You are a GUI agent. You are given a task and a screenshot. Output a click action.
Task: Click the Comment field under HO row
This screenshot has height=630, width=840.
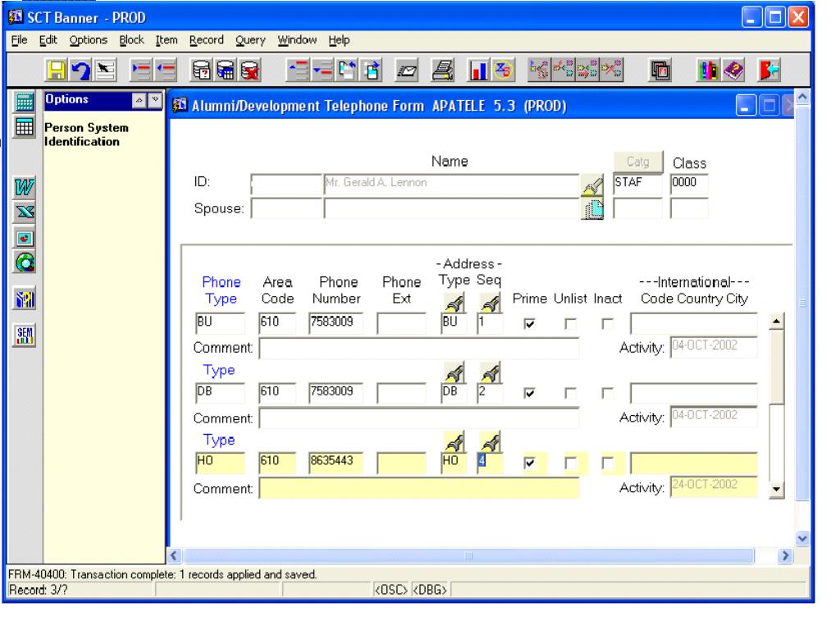click(419, 489)
